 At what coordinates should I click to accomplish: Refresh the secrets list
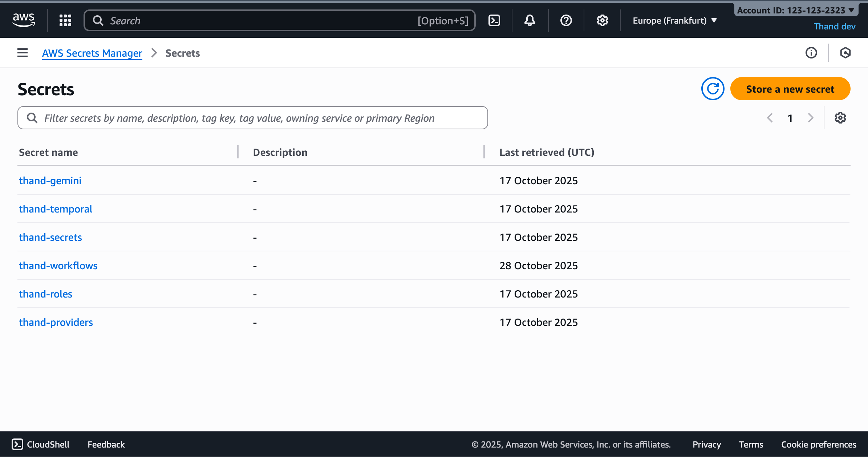(x=713, y=89)
